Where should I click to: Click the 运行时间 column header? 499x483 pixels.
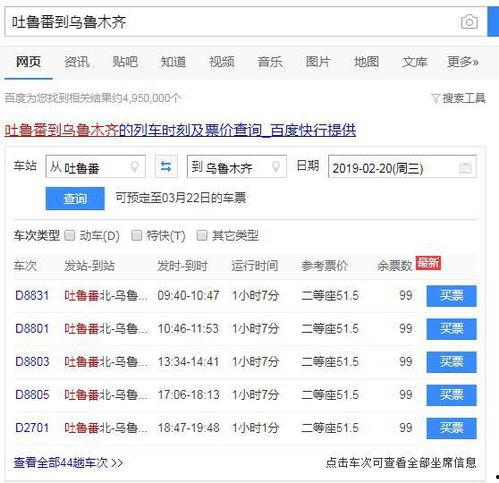click(x=255, y=266)
